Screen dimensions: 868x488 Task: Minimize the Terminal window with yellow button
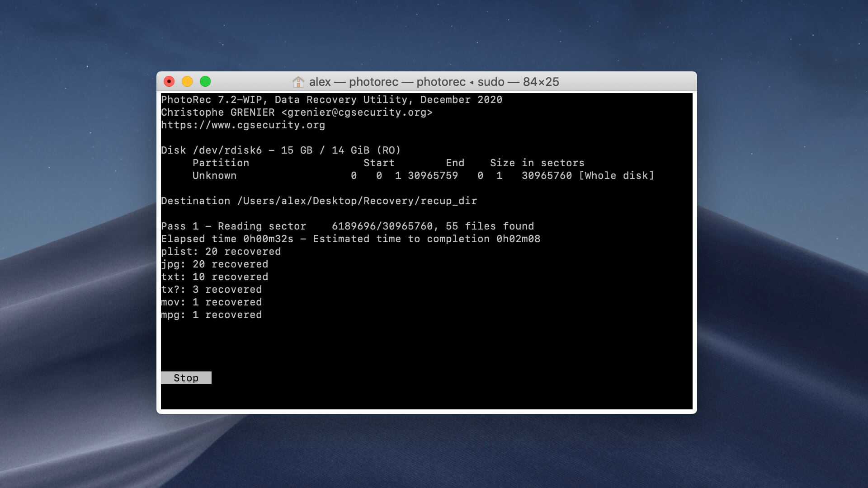187,81
